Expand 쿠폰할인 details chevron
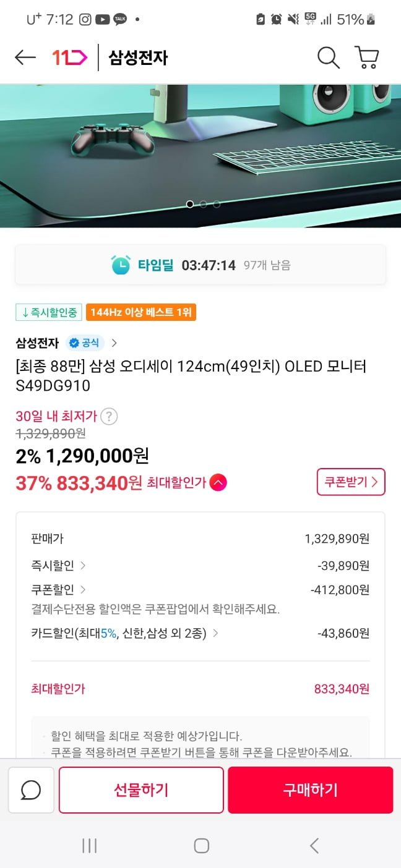The width and height of the screenshot is (401, 868). click(83, 590)
